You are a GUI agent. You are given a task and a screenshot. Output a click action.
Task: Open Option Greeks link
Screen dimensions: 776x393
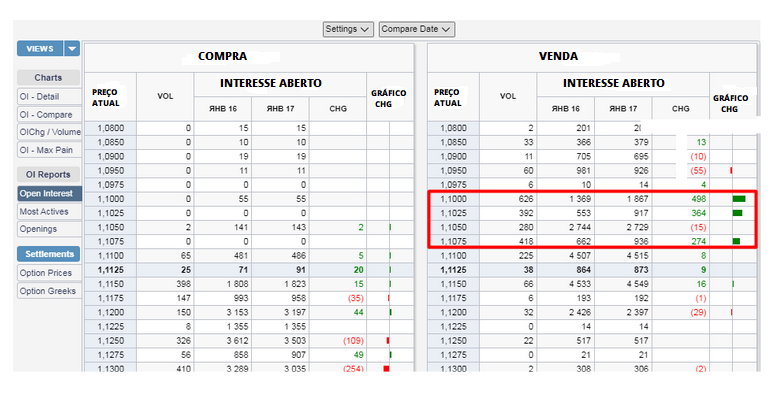pos(49,291)
